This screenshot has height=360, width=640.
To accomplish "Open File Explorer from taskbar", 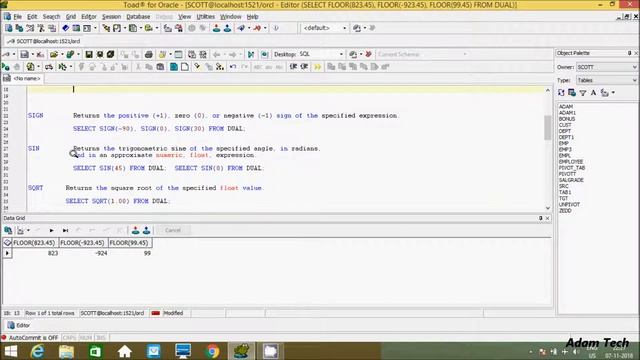I will (x=66, y=351).
